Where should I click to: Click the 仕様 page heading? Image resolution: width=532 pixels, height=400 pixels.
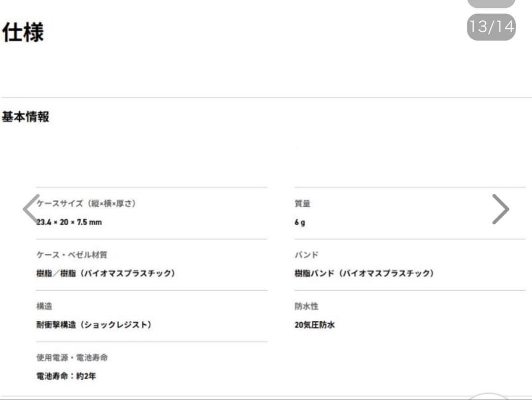23,32
